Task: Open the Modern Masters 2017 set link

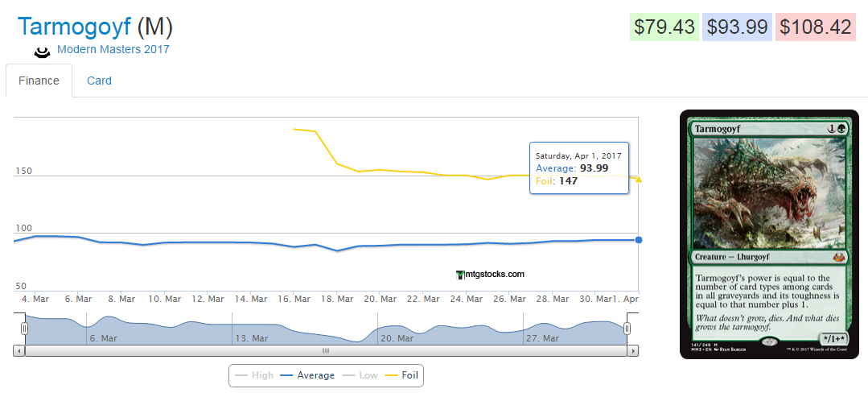Action: tap(113, 49)
